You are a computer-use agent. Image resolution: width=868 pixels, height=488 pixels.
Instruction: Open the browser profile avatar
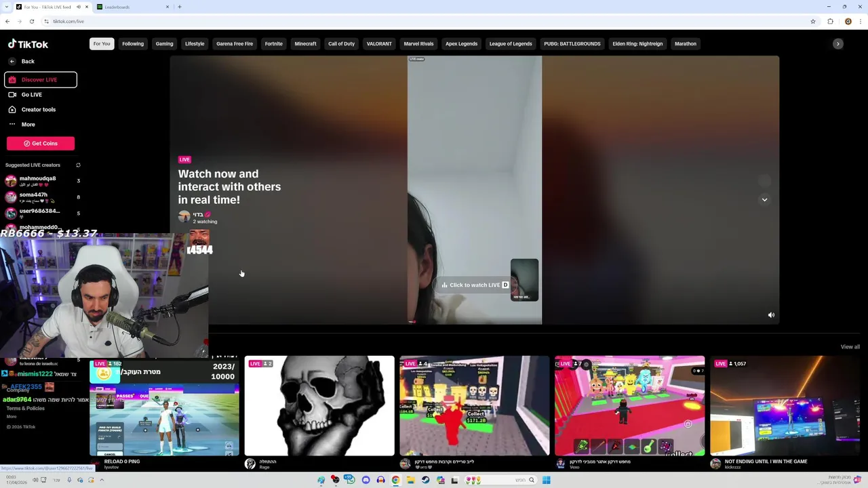pyautogui.click(x=848, y=22)
